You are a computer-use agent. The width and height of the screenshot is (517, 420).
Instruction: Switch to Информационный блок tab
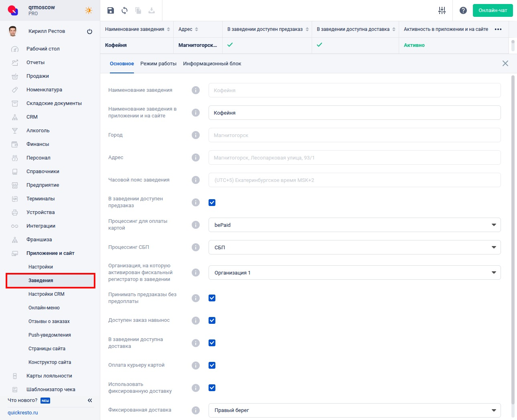point(212,64)
